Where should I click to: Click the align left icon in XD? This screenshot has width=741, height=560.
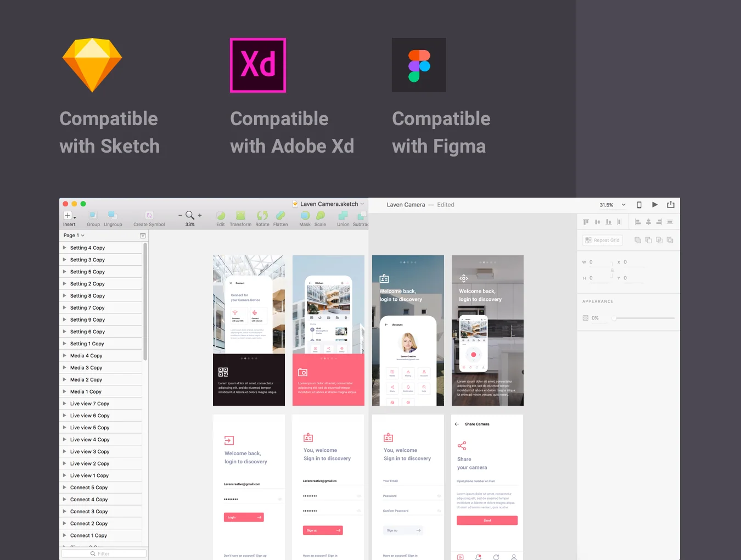click(638, 222)
